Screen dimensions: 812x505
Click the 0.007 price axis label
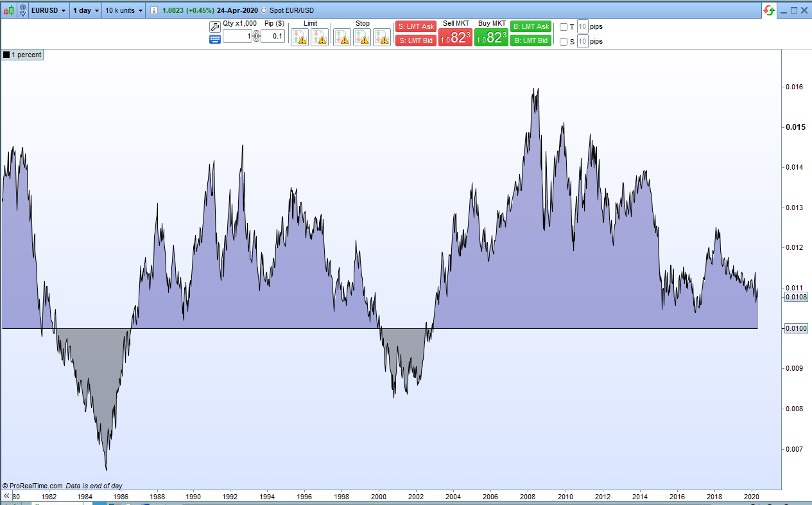tap(795, 449)
